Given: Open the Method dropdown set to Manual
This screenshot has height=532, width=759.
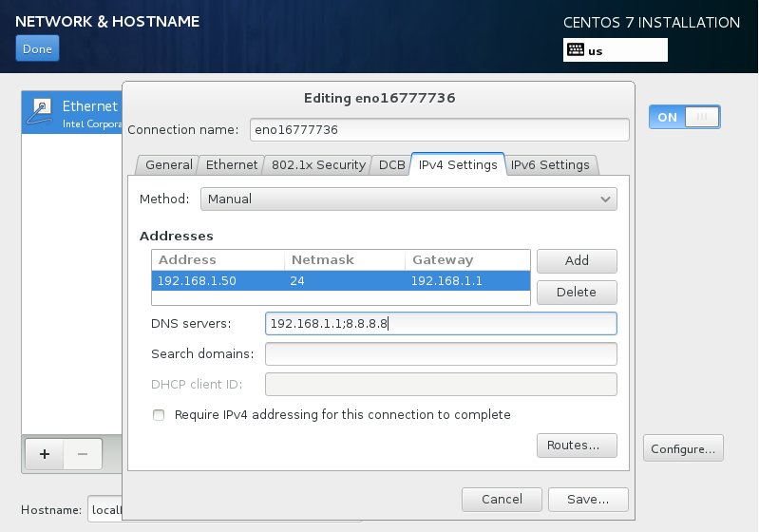Looking at the screenshot, I should 408,199.
